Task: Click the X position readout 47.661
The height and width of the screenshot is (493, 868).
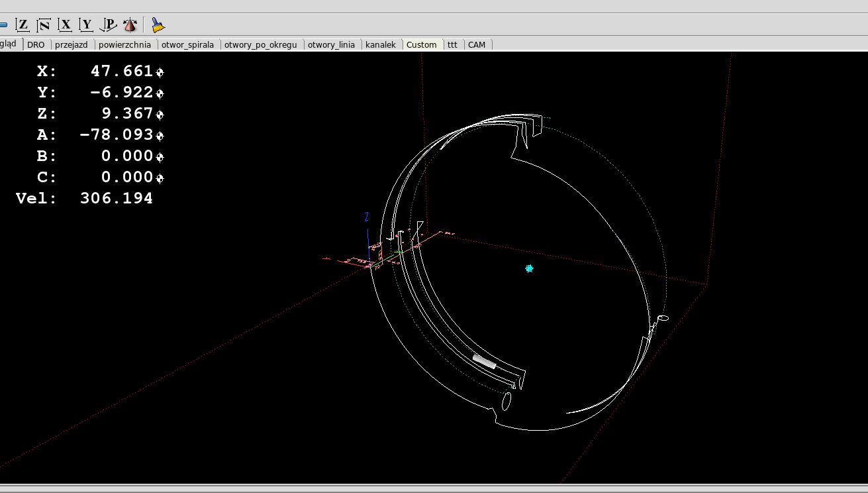Action: 122,71
